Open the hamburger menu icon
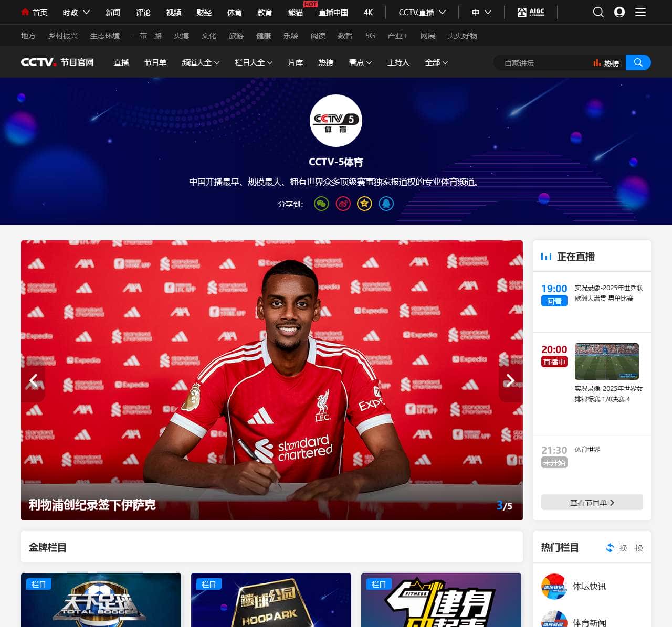672x627 pixels. pyautogui.click(x=640, y=12)
